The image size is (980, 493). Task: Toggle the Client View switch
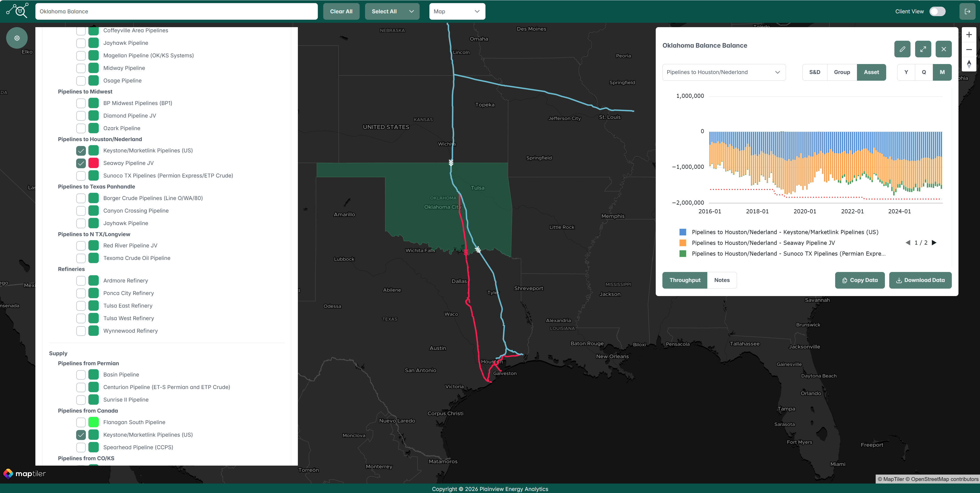[x=937, y=12]
